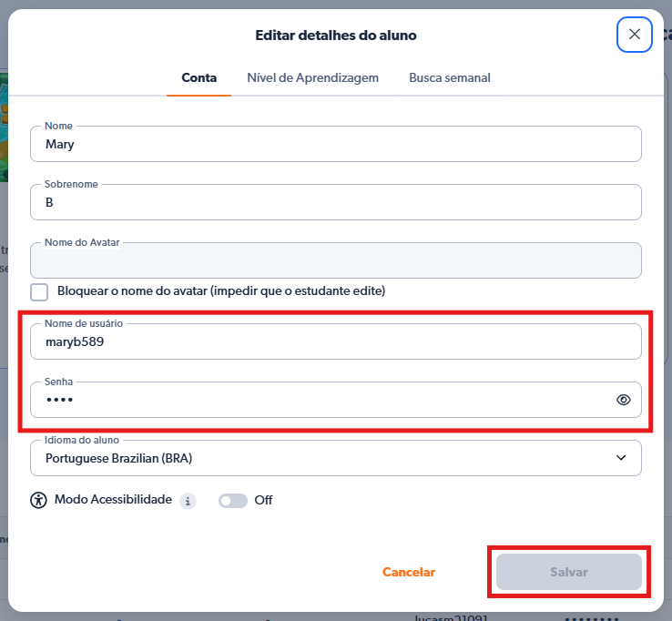The width and height of the screenshot is (672, 621).
Task: Focus the Senha password field
Action: [x=319, y=400]
